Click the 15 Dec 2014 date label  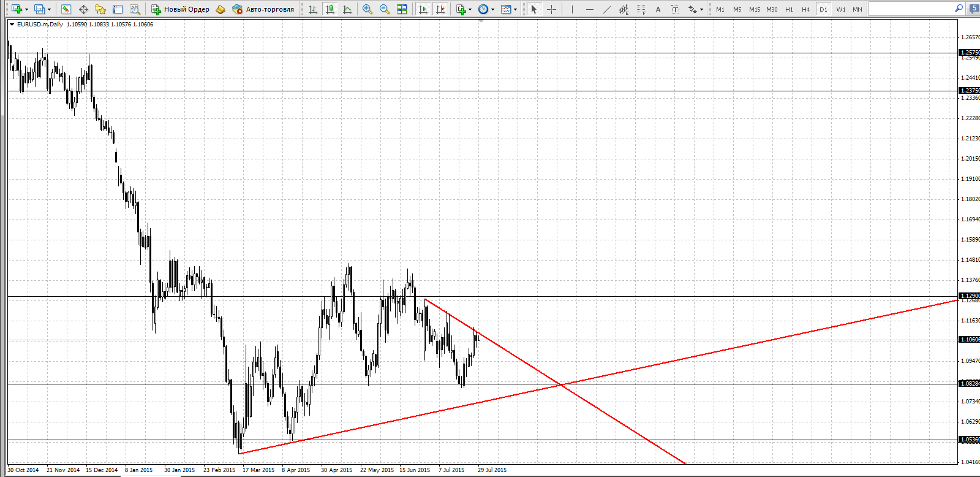click(x=102, y=470)
